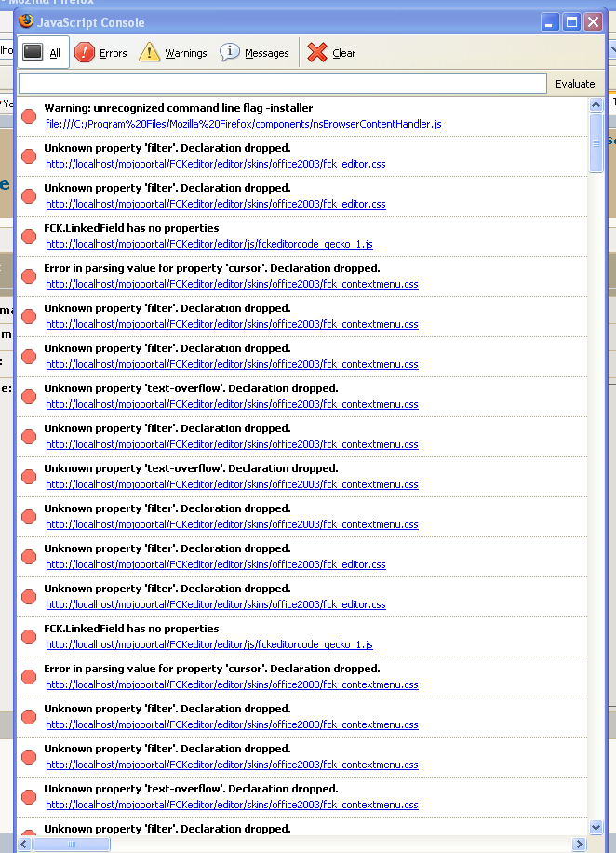Open the nsBrowserContentHandler.js file link
This screenshot has width=616, height=853.
[243, 124]
